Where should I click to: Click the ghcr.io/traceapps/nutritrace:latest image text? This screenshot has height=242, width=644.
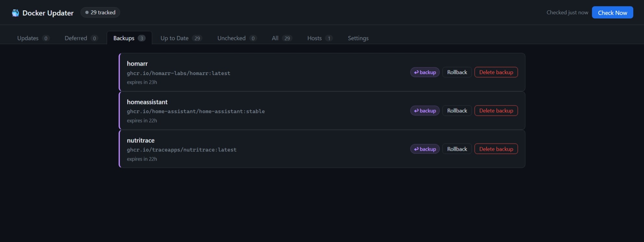coord(182,150)
